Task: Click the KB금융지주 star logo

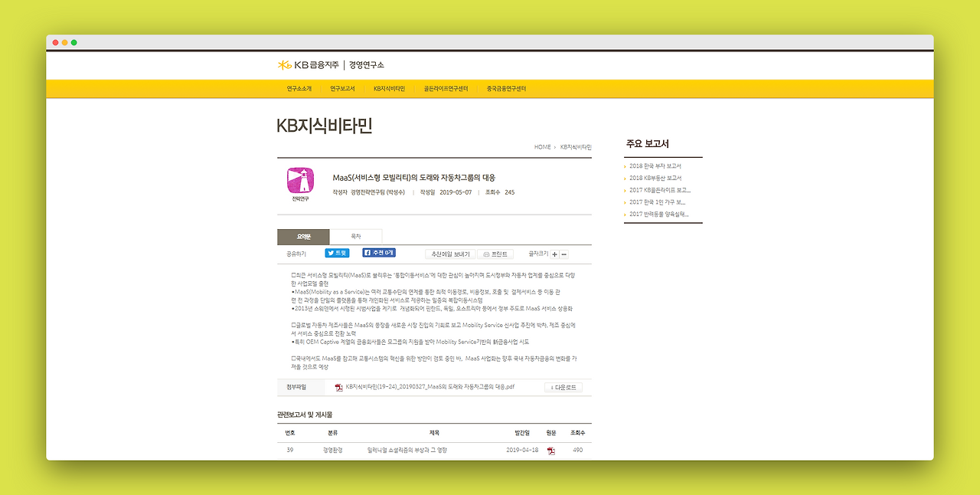Action: [x=284, y=65]
